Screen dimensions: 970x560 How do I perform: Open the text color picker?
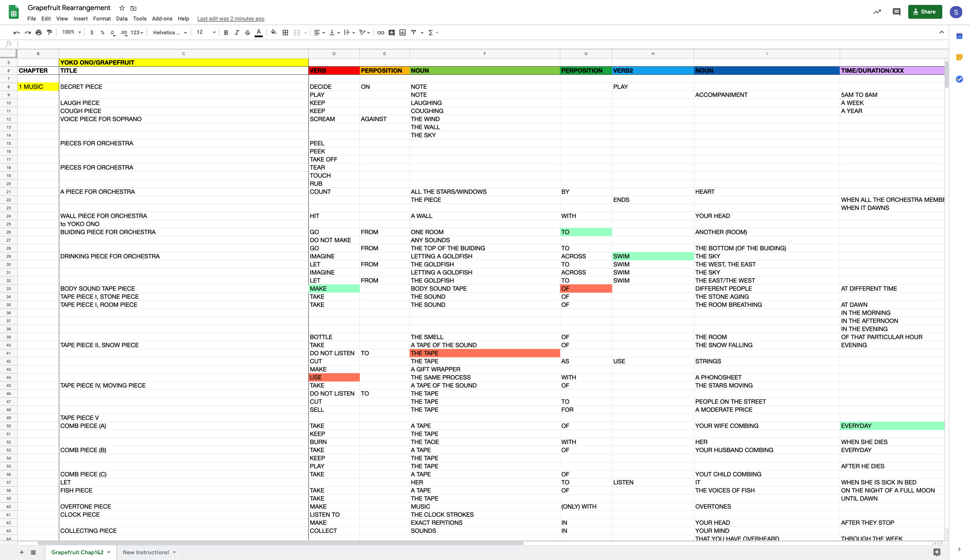coord(259,33)
